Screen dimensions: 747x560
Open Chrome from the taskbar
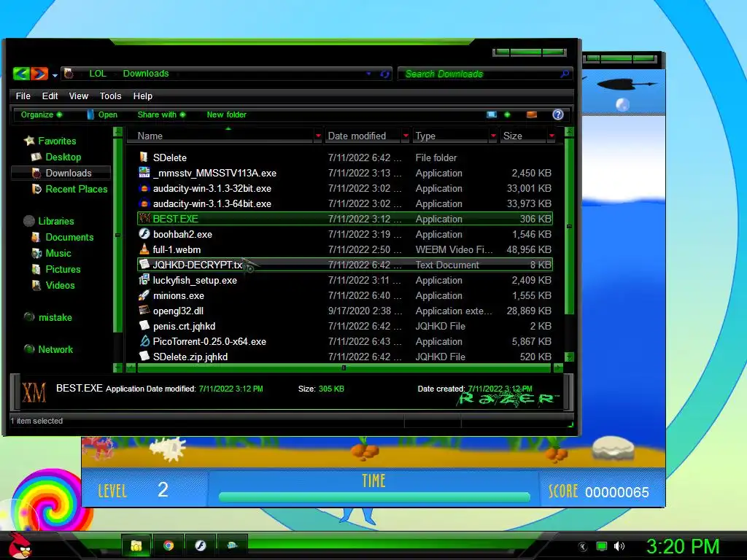pos(169,545)
